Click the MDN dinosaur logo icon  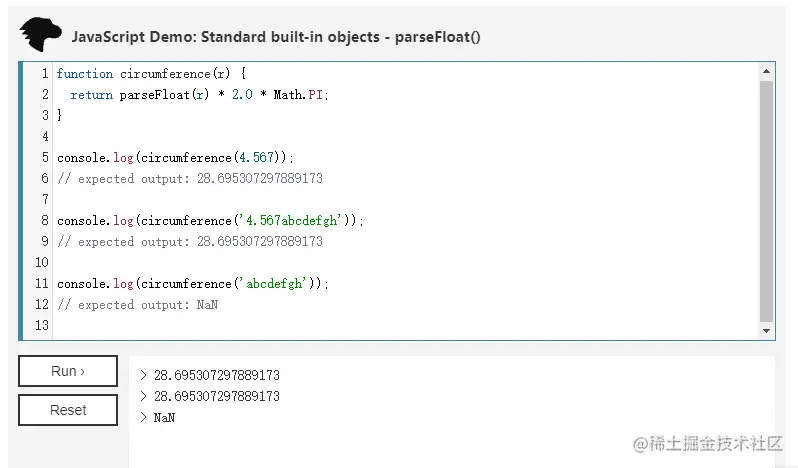[39, 35]
